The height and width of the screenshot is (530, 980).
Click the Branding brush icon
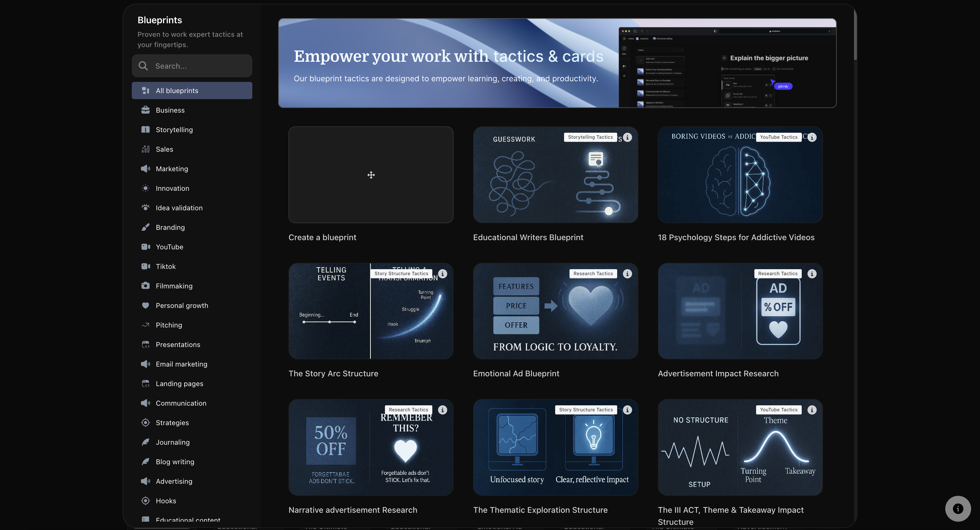(146, 227)
